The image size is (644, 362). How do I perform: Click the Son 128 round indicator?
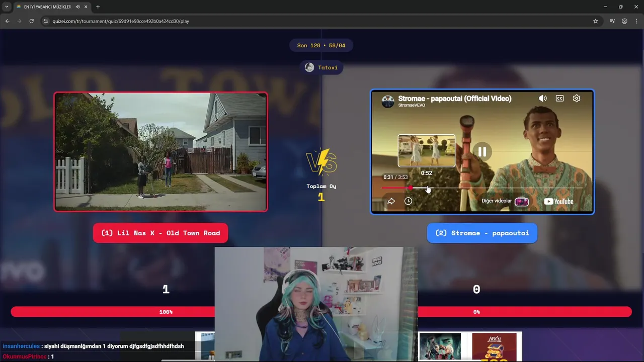point(321,45)
